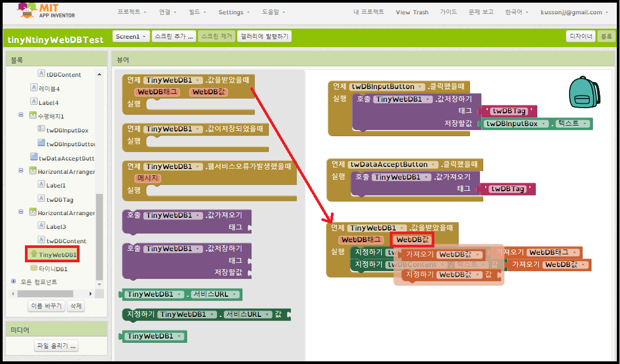Viewport: 620px width, 364px height.
Task: Open TinyWebDB1 dropdown on 지정하기 서비스URL block
Action: click(x=188, y=315)
